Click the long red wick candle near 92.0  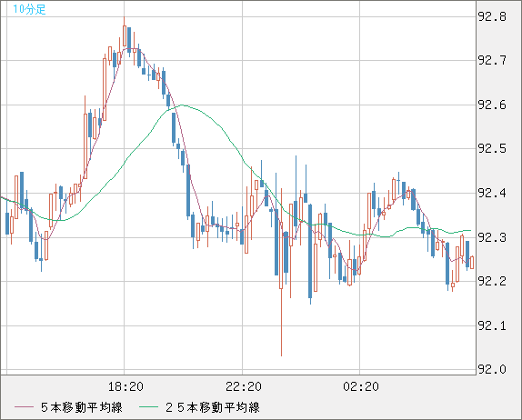pos(281,273)
